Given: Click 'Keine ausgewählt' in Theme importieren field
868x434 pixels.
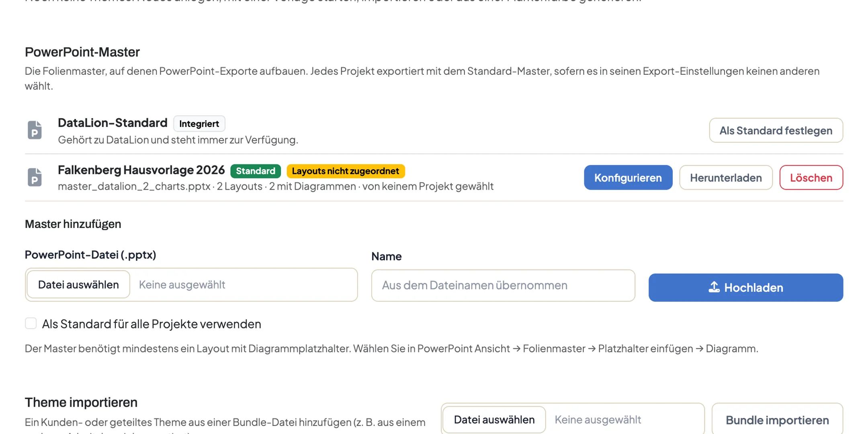Looking at the screenshot, I should 598,420.
